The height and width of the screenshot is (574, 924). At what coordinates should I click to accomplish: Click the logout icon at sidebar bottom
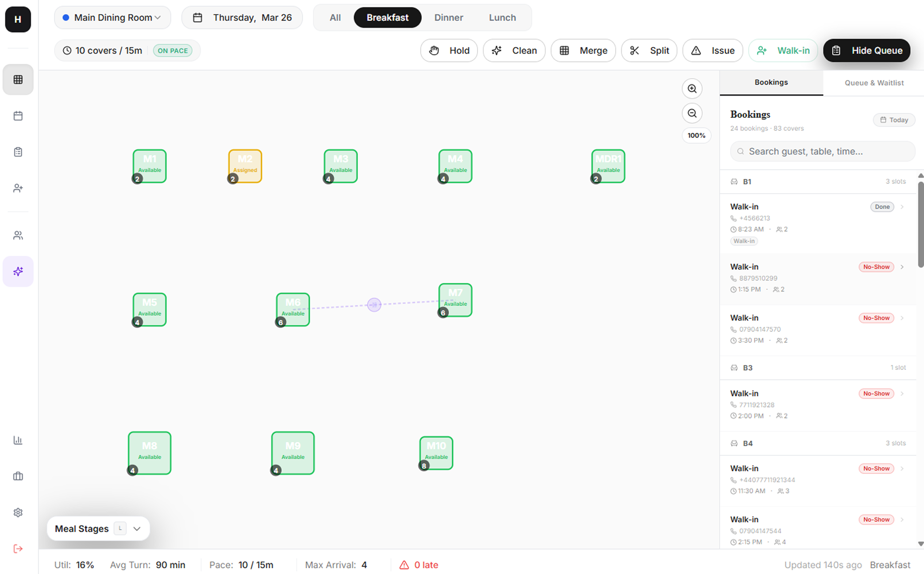[18, 548]
